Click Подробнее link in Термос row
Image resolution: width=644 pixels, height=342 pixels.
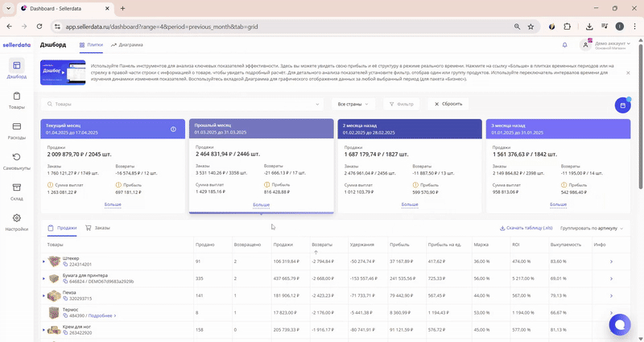102,315
